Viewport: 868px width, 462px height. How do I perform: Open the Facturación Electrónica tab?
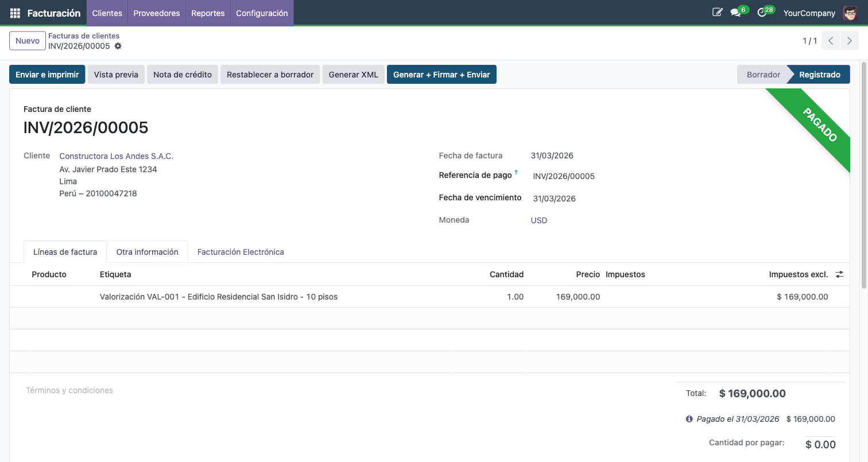pyautogui.click(x=241, y=252)
